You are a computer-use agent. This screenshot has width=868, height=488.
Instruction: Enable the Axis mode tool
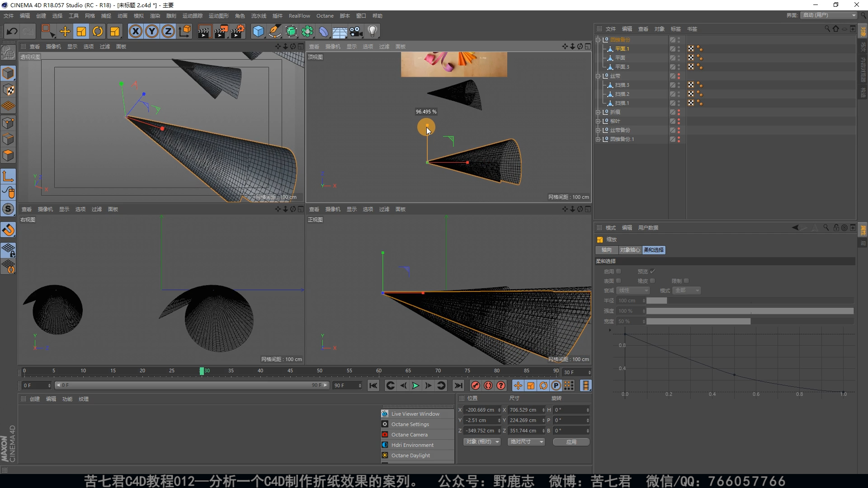coord(8,176)
